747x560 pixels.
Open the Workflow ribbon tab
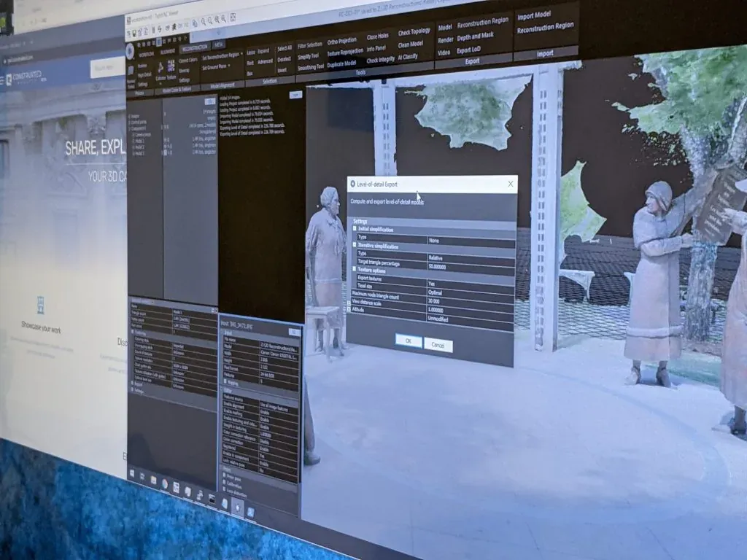tap(146, 55)
